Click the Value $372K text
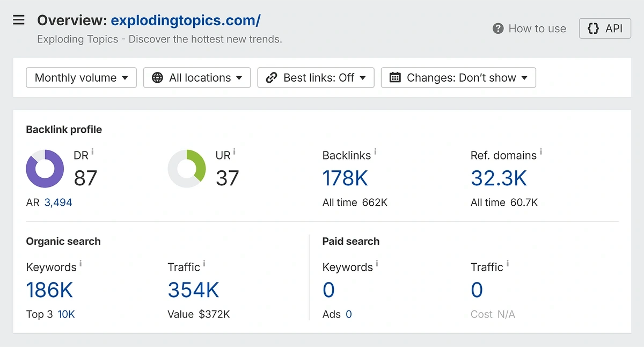The height and width of the screenshot is (347, 644). [199, 314]
